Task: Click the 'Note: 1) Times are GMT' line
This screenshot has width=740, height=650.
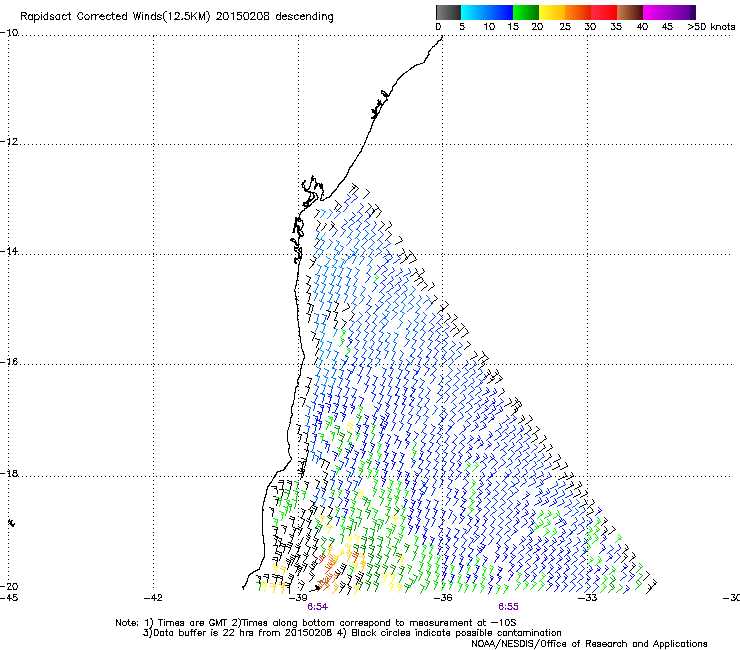Action: [x=315, y=623]
